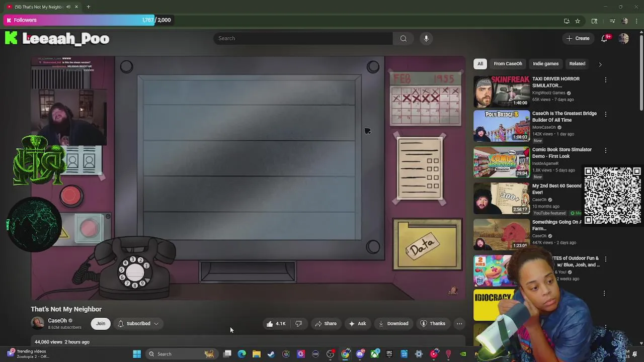Focus the YouTube Search field

[303, 38]
